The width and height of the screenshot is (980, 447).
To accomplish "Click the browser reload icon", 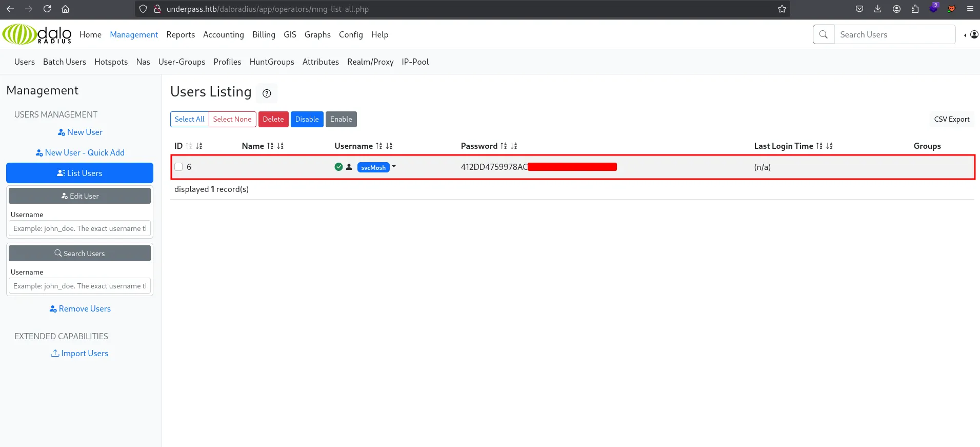I will pos(47,9).
